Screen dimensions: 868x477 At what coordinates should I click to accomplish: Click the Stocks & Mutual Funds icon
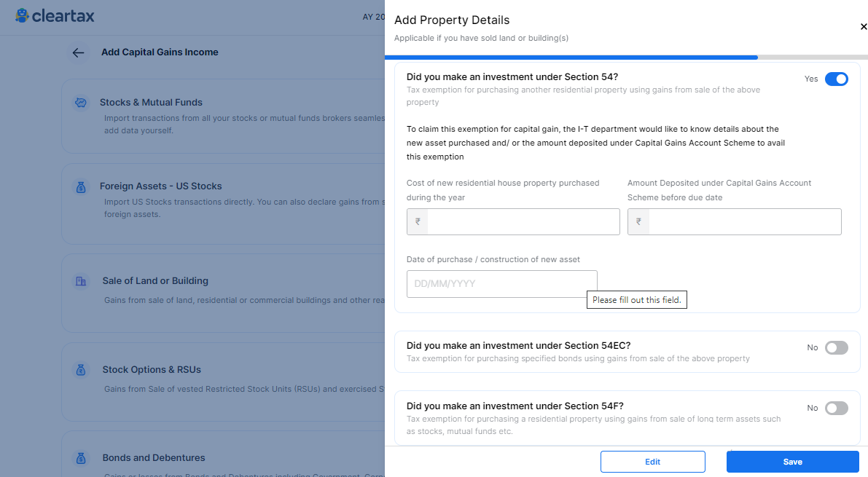tap(81, 103)
